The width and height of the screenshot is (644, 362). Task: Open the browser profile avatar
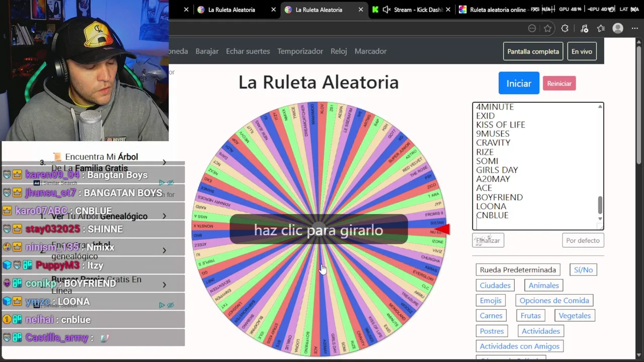[618, 29]
